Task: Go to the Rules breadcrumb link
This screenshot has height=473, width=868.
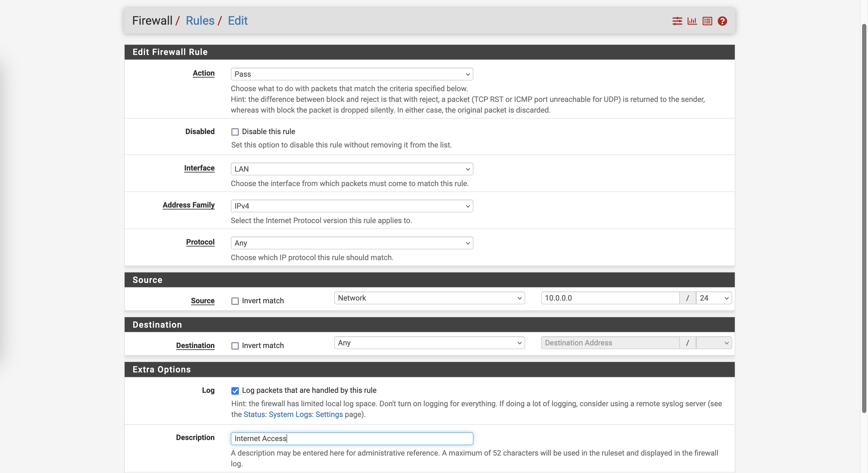Action: point(200,21)
